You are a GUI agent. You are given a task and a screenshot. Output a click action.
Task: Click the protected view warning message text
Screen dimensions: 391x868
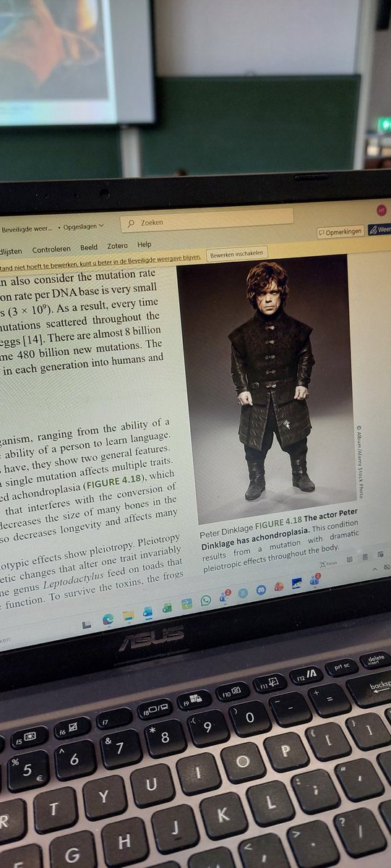point(100,260)
